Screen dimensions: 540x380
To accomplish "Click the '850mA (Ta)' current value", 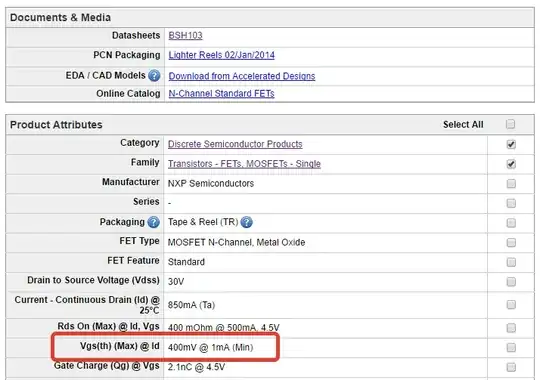I will [191, 305].
